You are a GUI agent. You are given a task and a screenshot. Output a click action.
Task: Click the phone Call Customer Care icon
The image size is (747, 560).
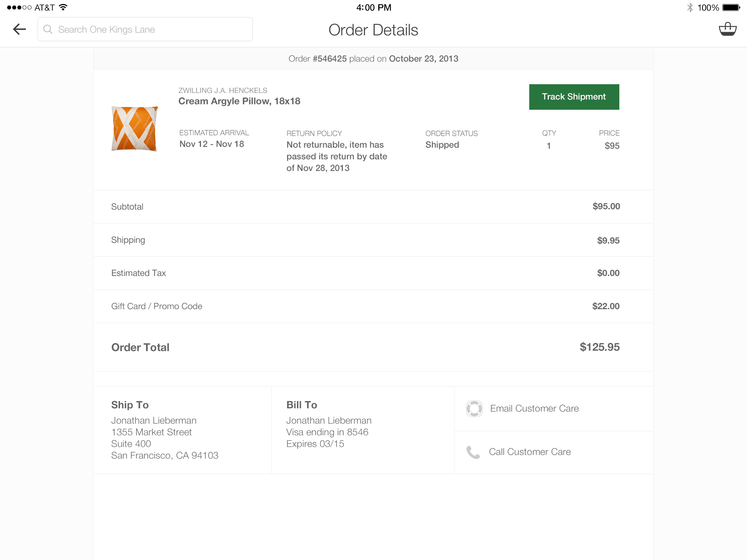click(473, 452)
